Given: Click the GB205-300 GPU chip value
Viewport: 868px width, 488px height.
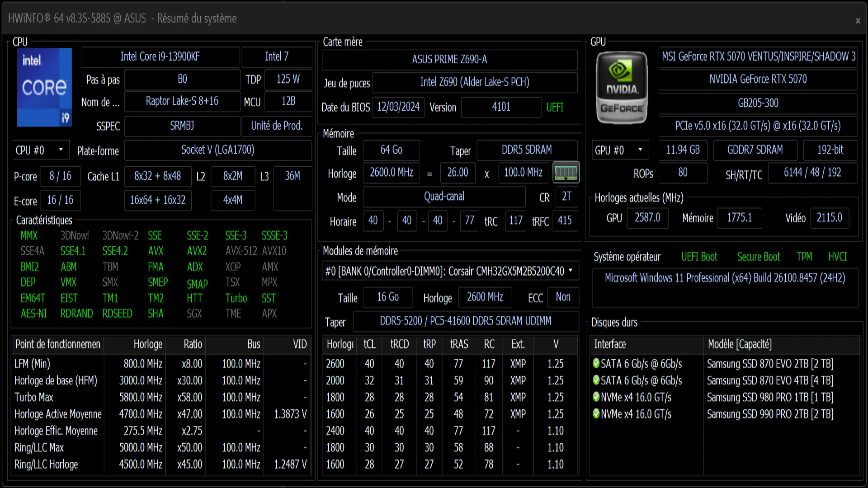Looking at the screenshot, I should [758, 103].
